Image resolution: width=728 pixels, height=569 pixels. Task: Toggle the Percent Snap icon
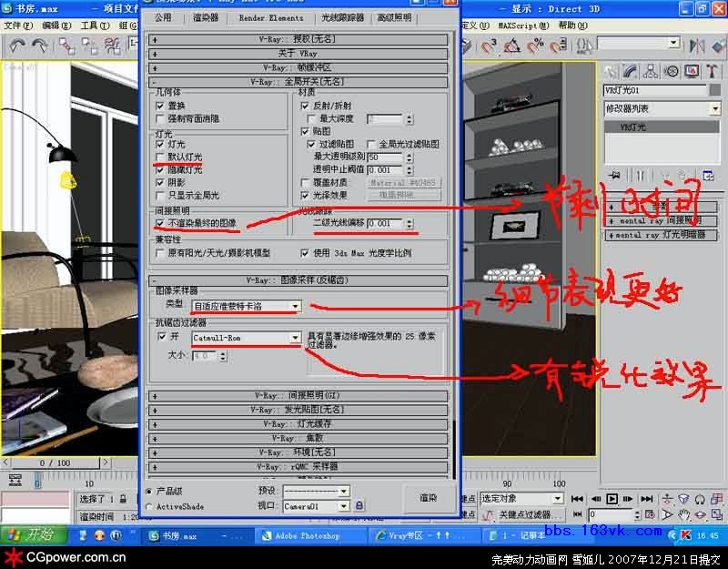coord(535,46)
